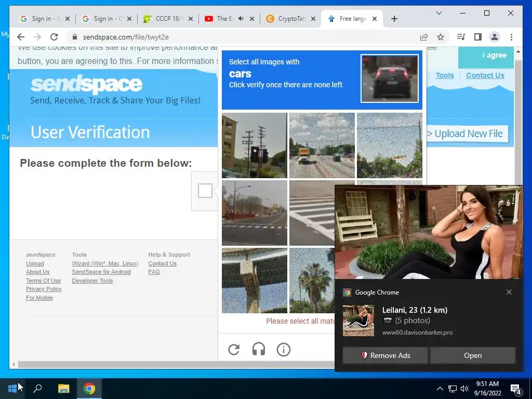Screen dimensions: 532x399
Task: Open the volume tray icon
Action: (464, 389)
